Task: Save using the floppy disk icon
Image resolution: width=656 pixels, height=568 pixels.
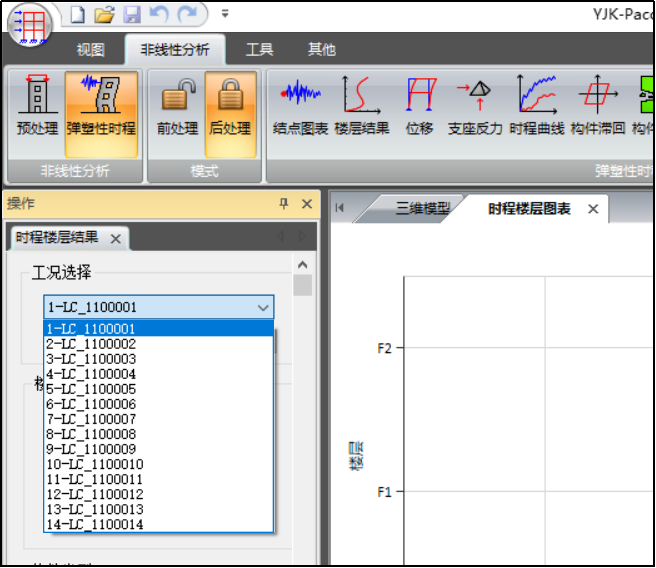Action: [x=132, y=15]
